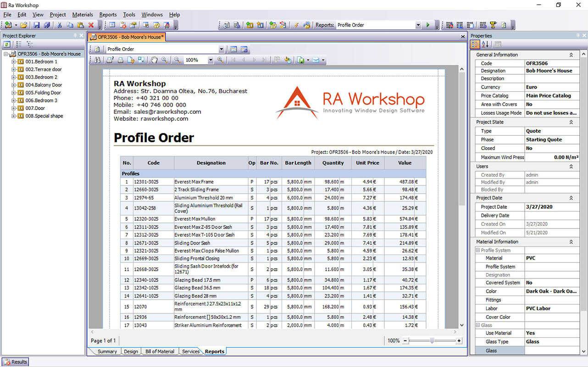Run the selected report with green play icon
This screenshot has height=367, width=588.
point(428,25)
